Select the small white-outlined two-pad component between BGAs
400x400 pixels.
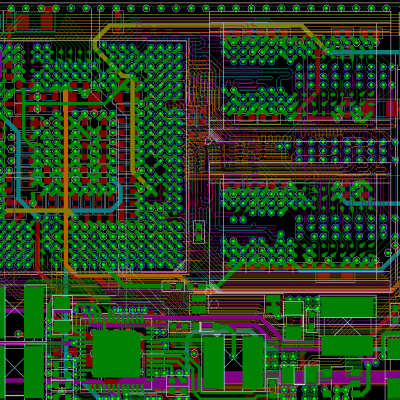coord(199,232)
